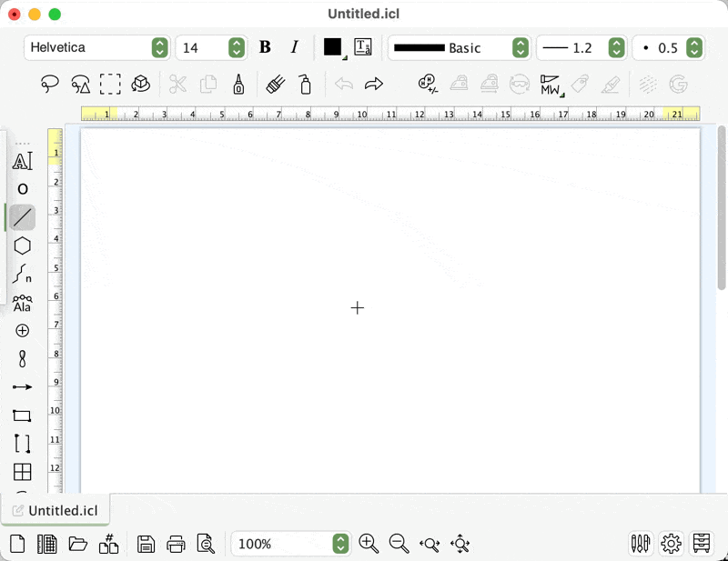Screen dimensions: 728x561
Task: Click the molecular weight MW icon
Action: click(x=551, y=85)
